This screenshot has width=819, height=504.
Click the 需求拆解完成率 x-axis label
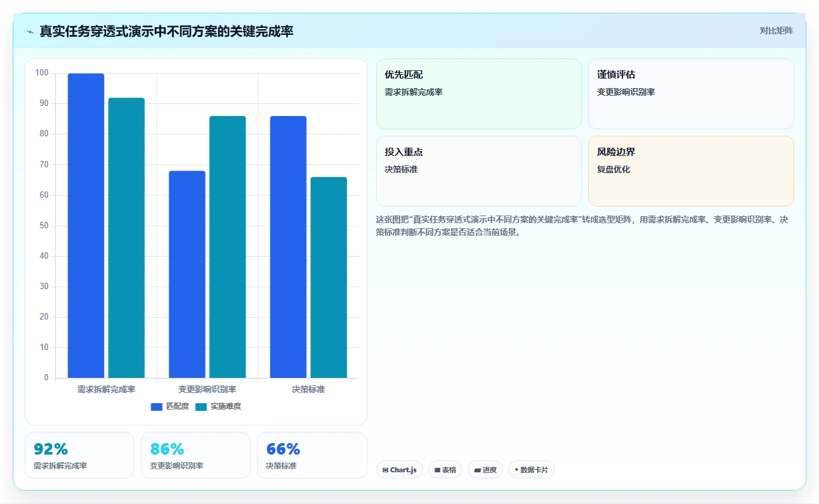point(106,389)
